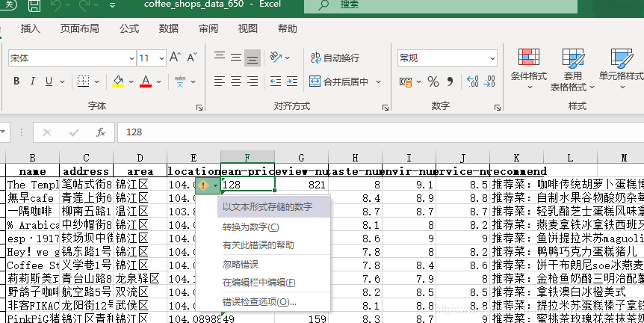Open the 字体 group dialog launcher
This screenshot has height=323, width=644.
tap(199, 108)
